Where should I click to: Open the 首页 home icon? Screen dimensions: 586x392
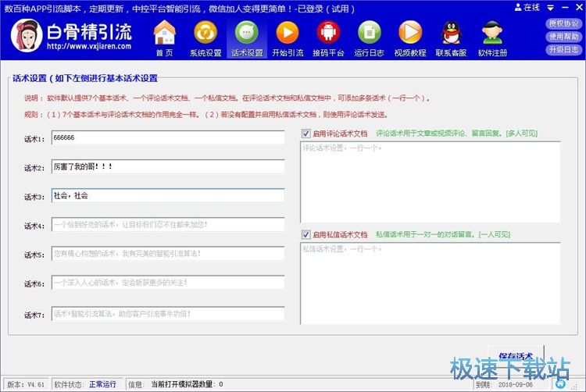pyautogui.click(x=164, y=37)
